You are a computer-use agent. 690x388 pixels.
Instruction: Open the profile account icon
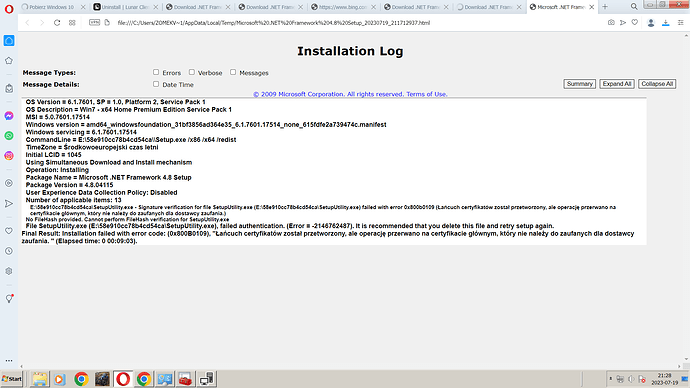click(x=651, y=23)
